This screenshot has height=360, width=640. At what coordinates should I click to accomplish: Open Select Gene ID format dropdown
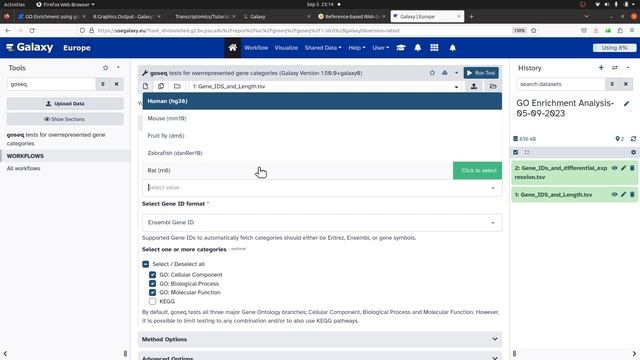tap(322, 223)
